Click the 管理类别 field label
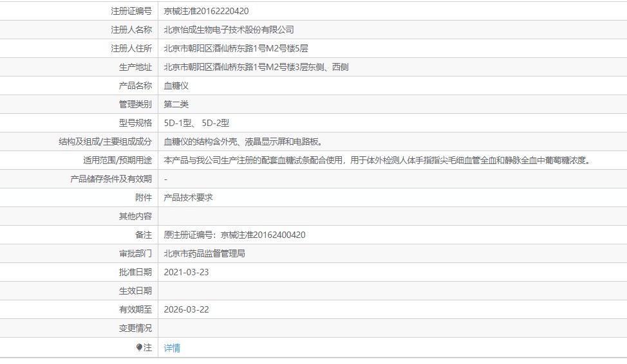 (x=136, y=104)
